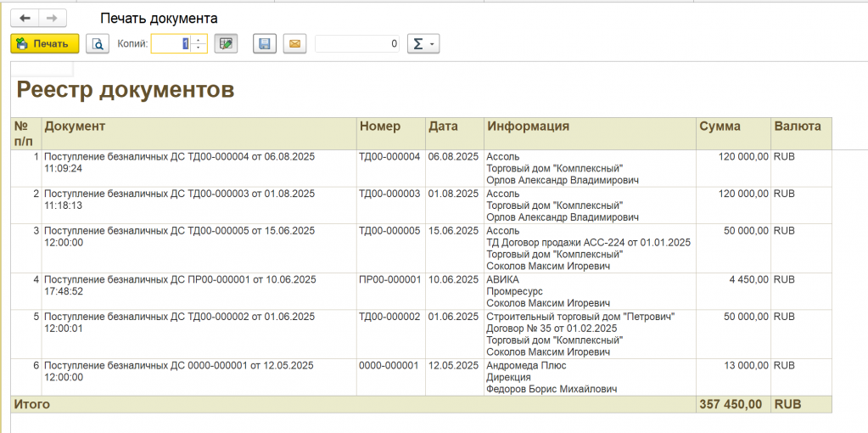This screenshot has height=433, width=868.
Task: Click sum cell 13 000,00
Action: coord(733,377)
